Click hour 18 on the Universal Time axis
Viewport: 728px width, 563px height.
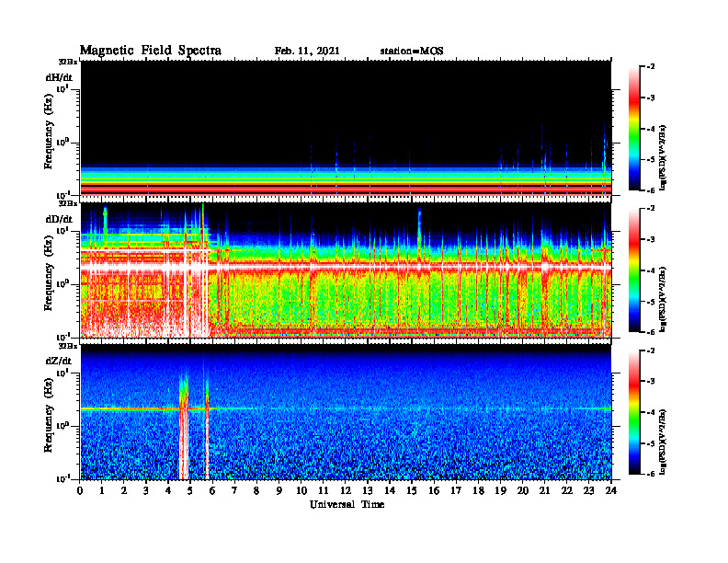tap(478, 490)
